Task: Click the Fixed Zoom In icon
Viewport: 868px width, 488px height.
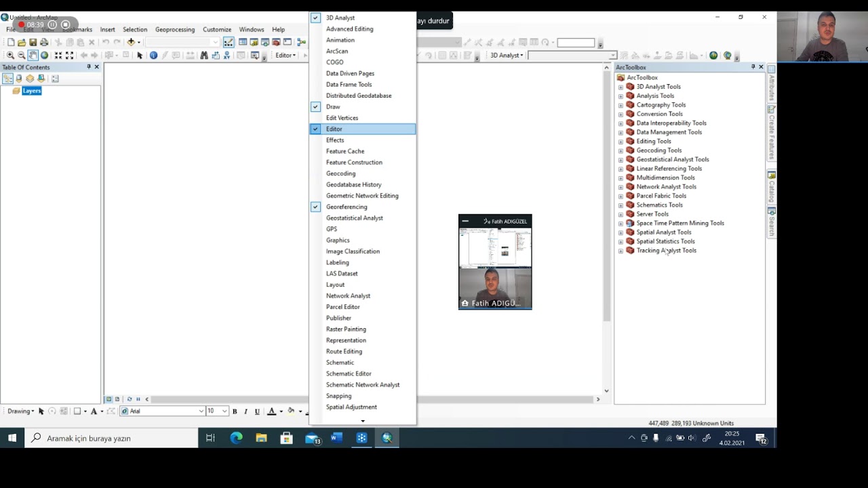Action: tap(58, 56)
